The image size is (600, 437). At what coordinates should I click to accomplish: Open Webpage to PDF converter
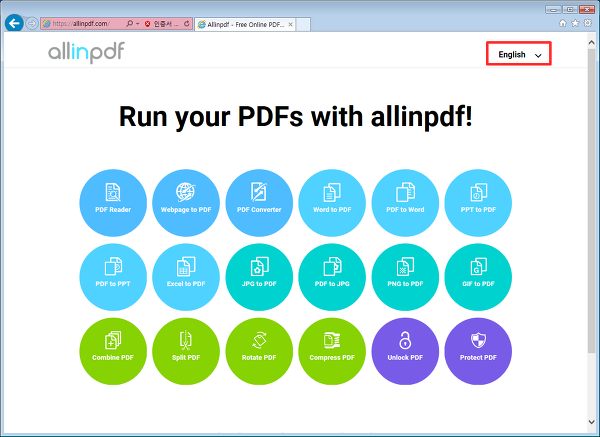click(186, 203)
